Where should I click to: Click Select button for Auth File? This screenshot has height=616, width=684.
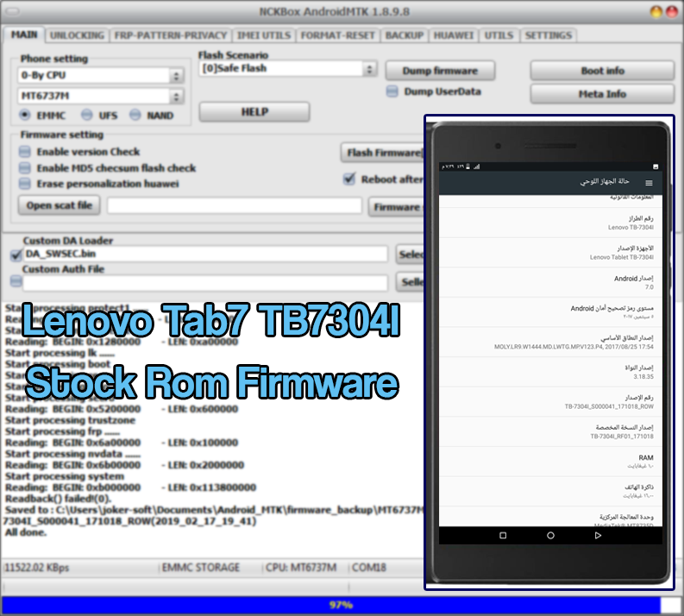point(410,282)
